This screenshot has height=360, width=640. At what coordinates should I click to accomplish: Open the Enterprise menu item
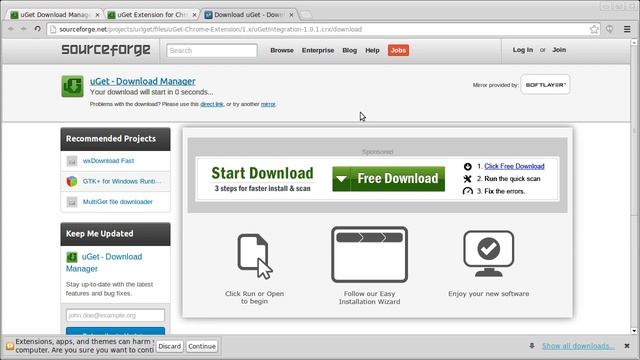click(x=318, y=50)
